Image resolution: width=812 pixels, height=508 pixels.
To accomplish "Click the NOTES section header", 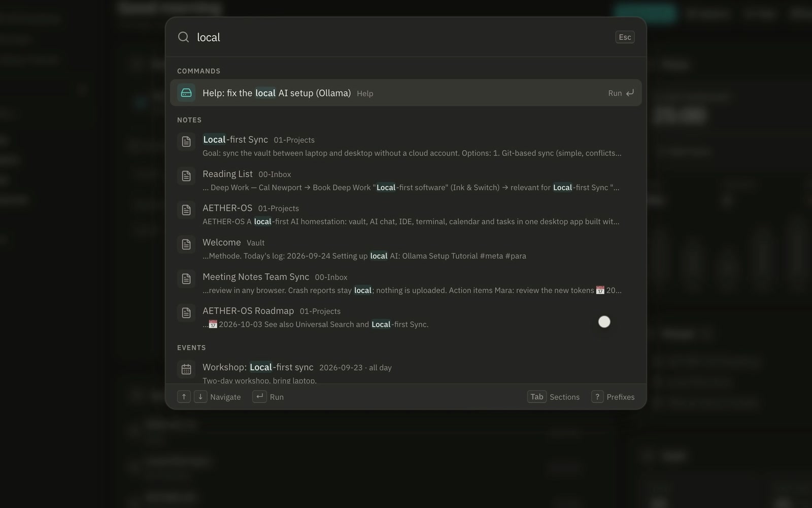I will click(x=189, y=120).
